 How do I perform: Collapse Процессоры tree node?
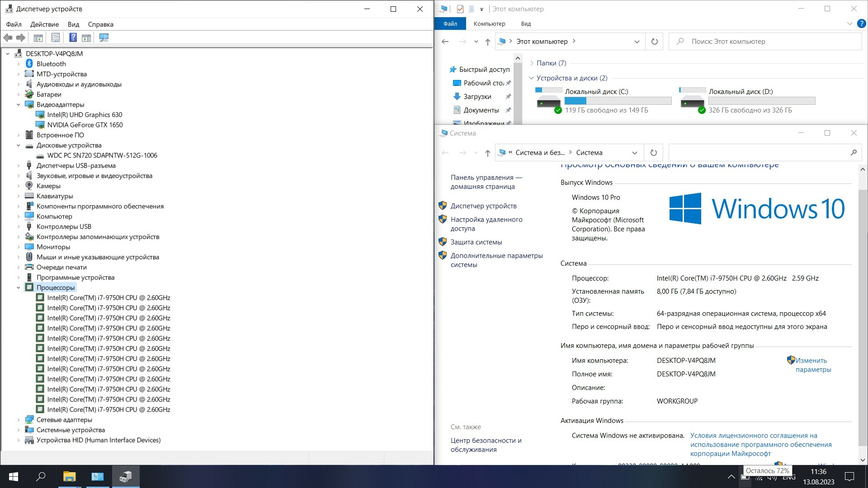(x=19, y=288)
